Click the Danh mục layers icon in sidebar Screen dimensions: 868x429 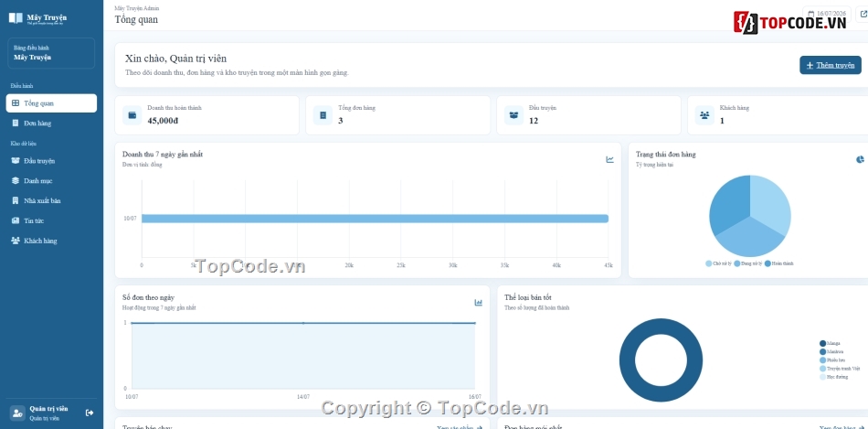pos(16,181)
